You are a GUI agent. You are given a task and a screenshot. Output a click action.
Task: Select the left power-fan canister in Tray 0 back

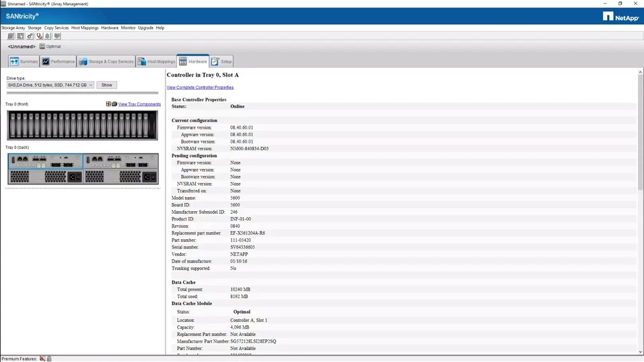tap(45, 176)
